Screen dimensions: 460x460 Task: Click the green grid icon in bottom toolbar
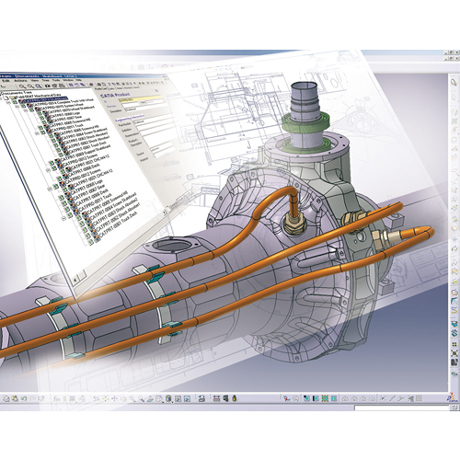tap(325, 398)
